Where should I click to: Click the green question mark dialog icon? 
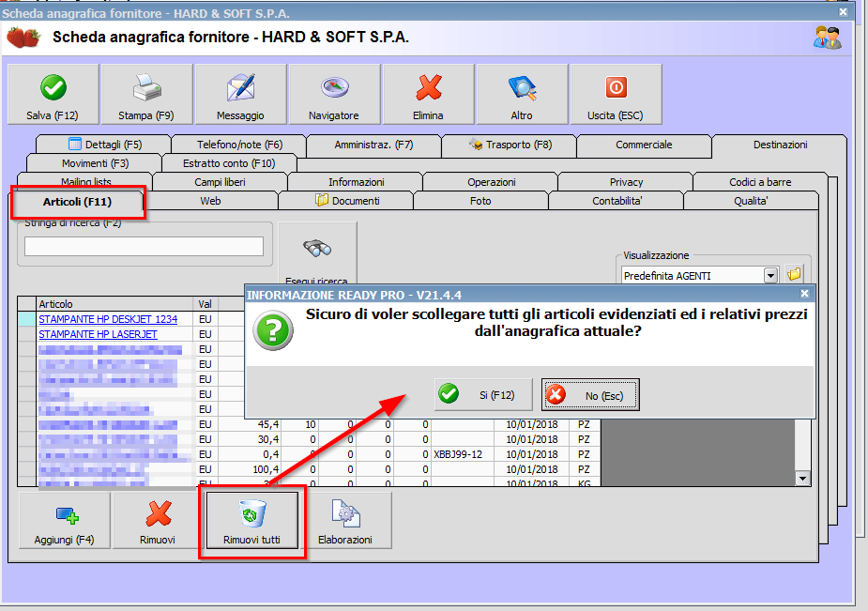tap(273, 330)
